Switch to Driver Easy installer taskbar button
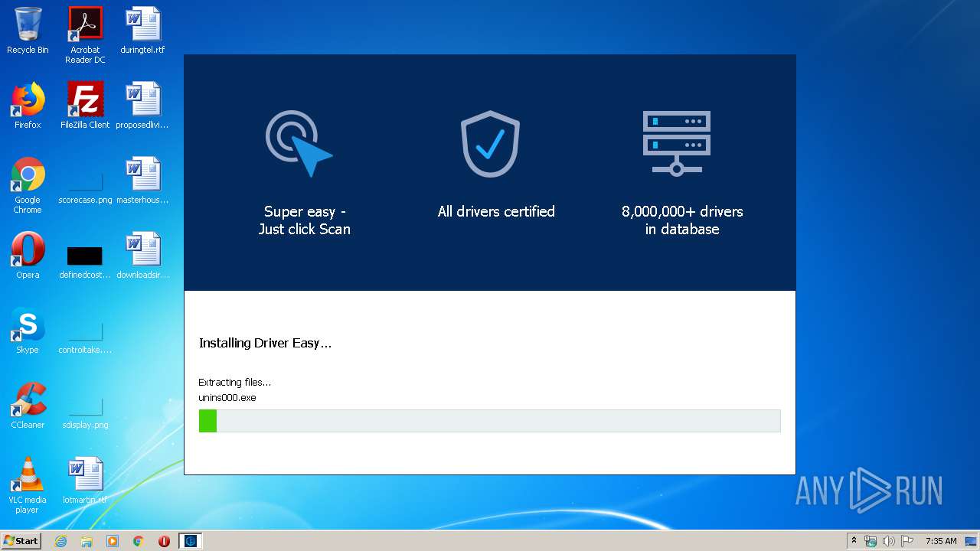This screenshot has height=551, width=980. 191,541
